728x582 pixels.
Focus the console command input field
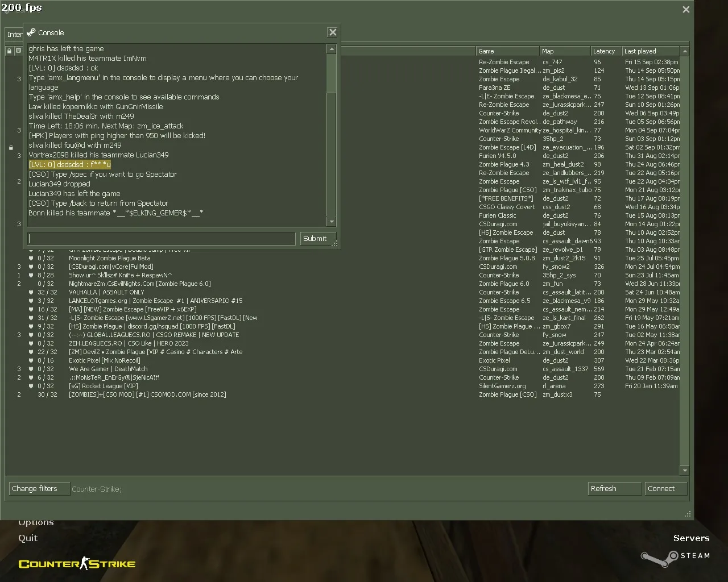click(162, 239)
